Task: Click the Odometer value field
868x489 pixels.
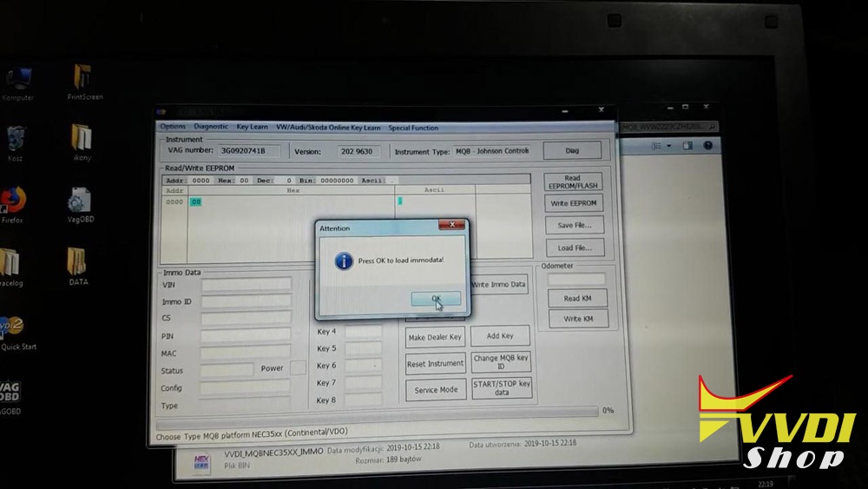Action: pos(576,279)
